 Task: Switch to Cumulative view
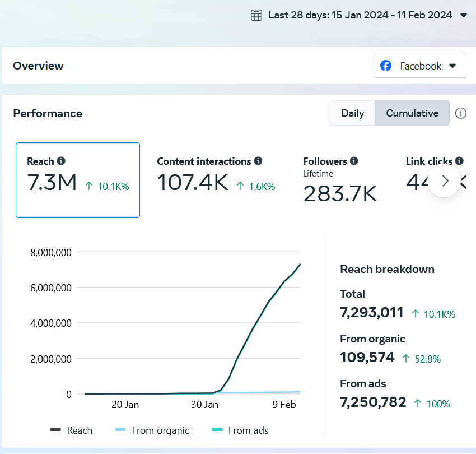tap(412, 113)
